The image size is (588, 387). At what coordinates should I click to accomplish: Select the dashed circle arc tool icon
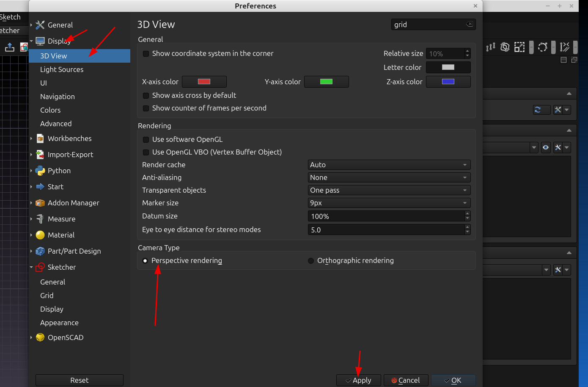pyautogui.click(x=543, y=47)
